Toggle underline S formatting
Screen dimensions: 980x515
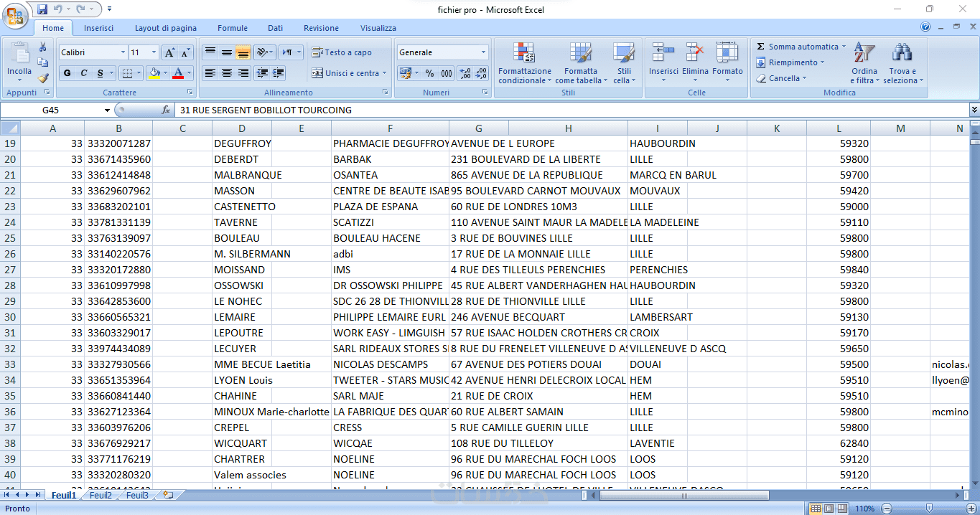pyautogui.click(x=101, y=73)
